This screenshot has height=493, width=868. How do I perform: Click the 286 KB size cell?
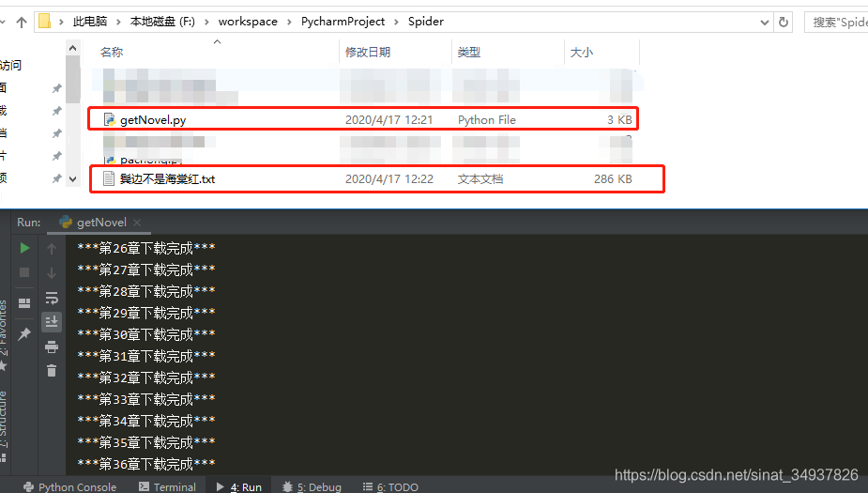pos(613,179)
